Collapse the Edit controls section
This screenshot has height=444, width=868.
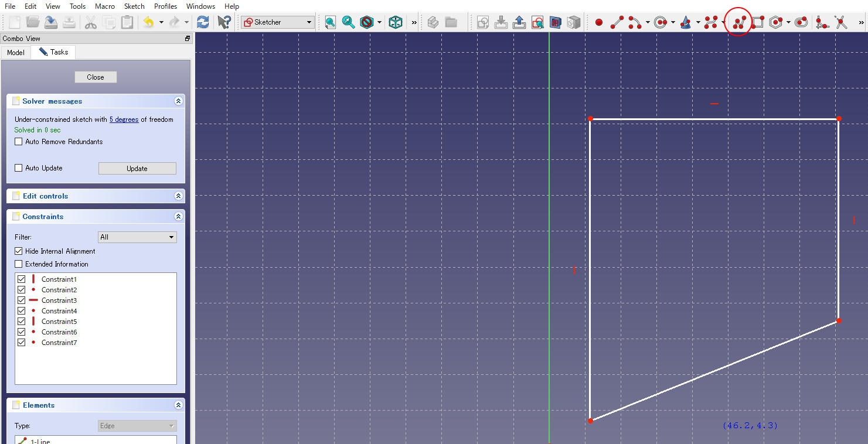coord(178,196)
